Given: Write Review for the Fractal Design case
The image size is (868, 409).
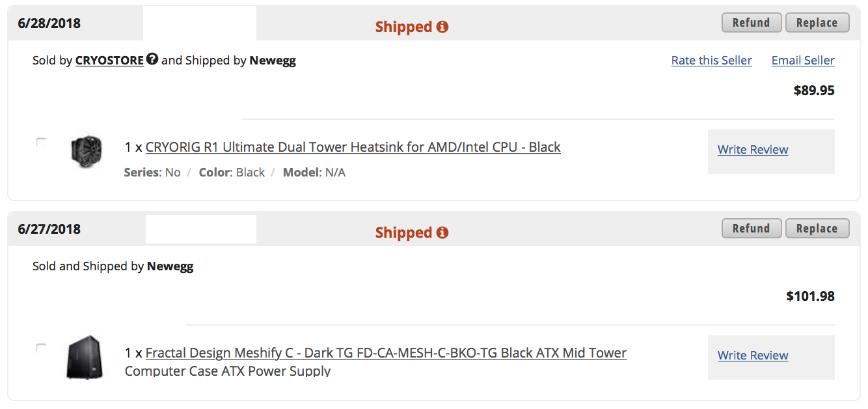Looking at the screenshot, I should coord(753,356).
